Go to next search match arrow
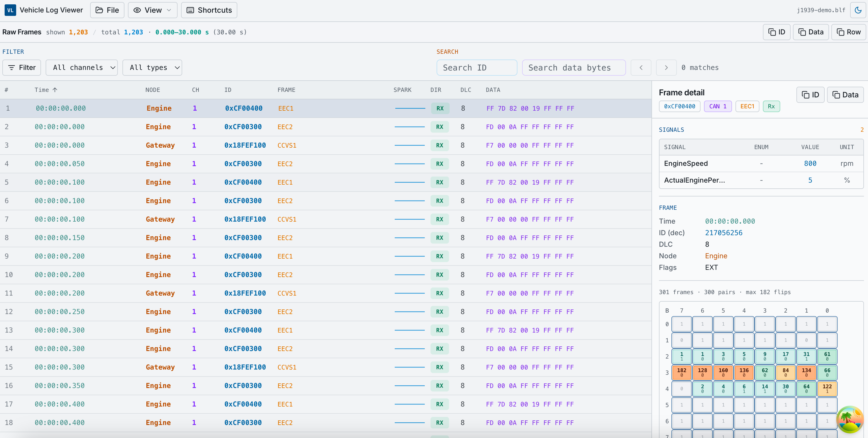Viewport: 868px width, 438px height. click(x=666, y=67)
